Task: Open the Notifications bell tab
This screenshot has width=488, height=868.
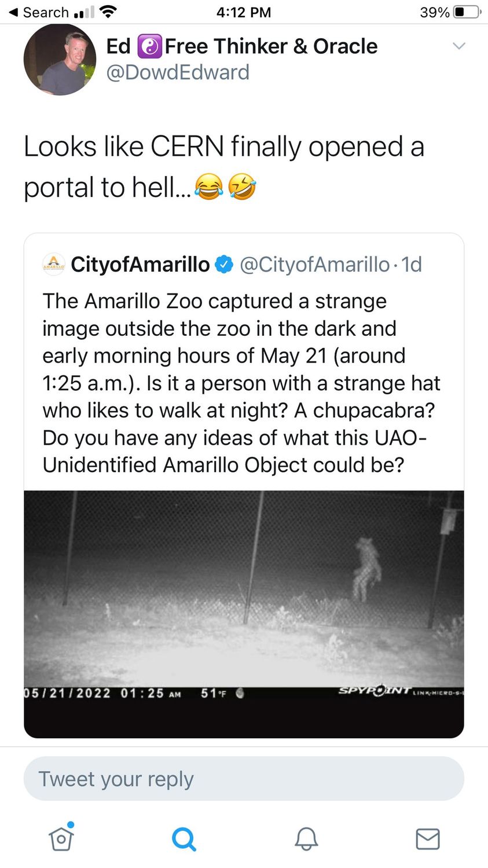Action: point(306,838)
